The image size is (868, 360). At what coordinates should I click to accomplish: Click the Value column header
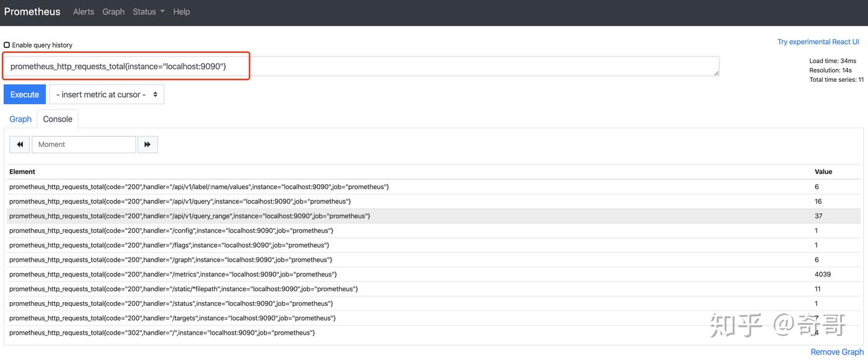823,172
